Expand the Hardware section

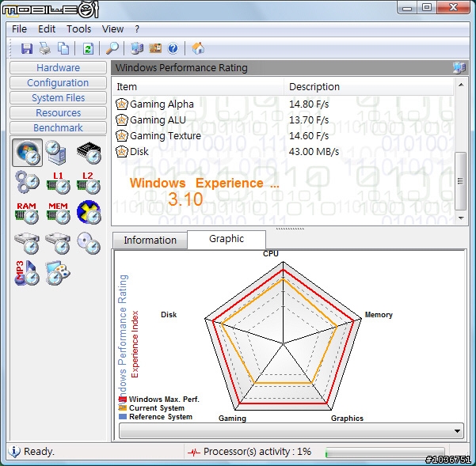[x=58, y=67]
